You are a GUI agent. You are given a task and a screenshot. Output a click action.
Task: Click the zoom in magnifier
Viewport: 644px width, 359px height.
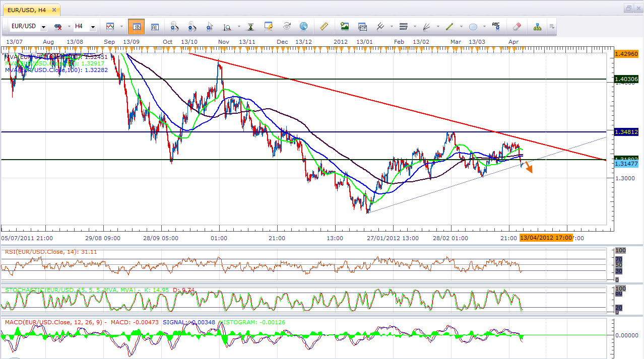[x=175, y=26]
